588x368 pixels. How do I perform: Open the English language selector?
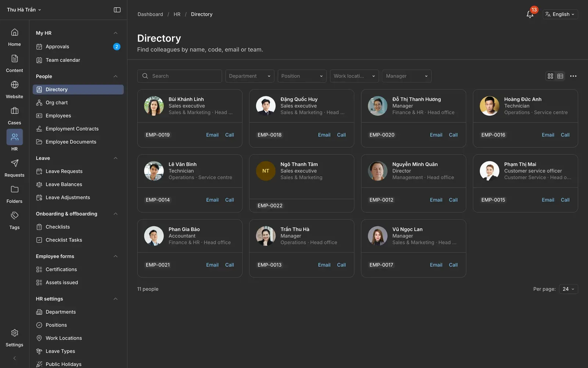[x=560, y=14]
